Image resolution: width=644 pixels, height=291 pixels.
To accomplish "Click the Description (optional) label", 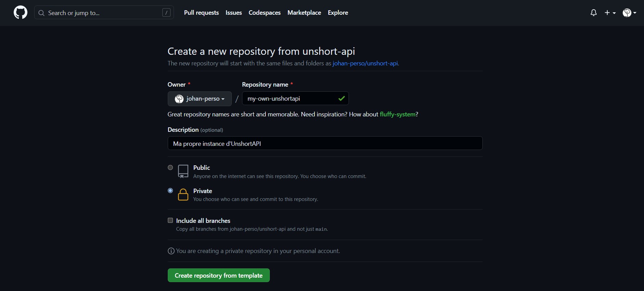I will pos(195,130).
